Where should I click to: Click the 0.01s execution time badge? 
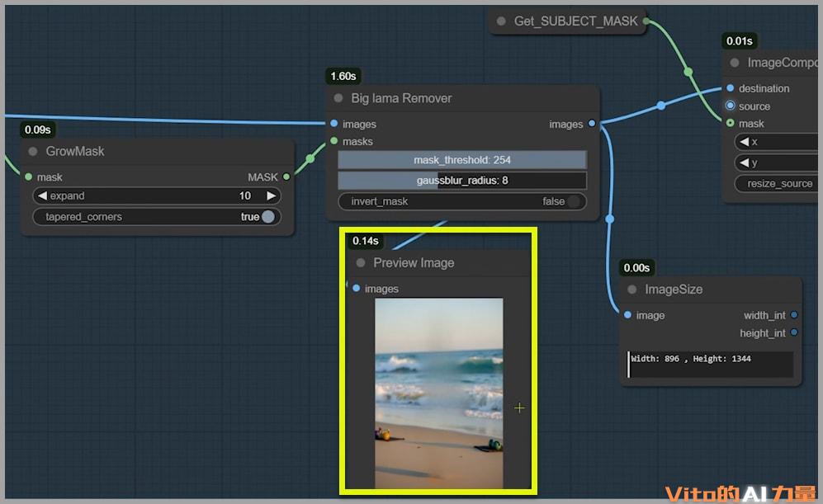tap(740, 41)
